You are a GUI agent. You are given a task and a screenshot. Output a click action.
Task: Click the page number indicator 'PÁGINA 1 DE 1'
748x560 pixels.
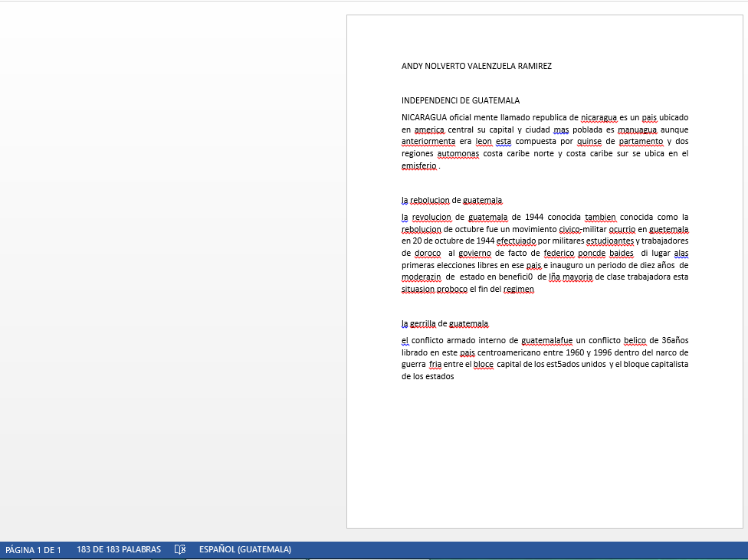point(34,549)
